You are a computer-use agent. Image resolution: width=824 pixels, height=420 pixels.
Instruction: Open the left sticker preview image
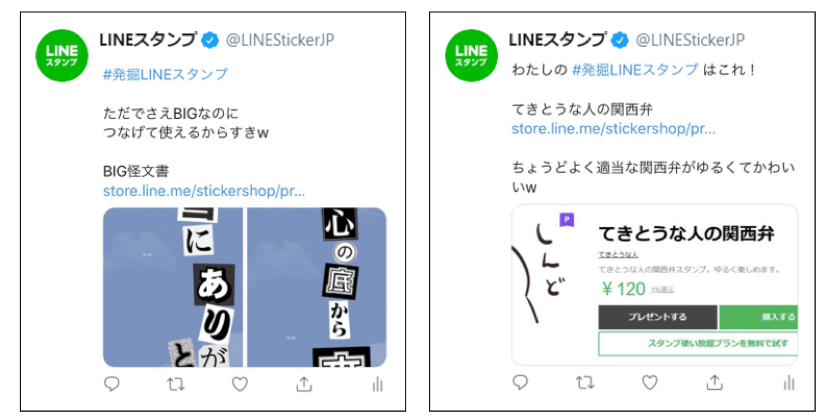[x=244, y=287]
